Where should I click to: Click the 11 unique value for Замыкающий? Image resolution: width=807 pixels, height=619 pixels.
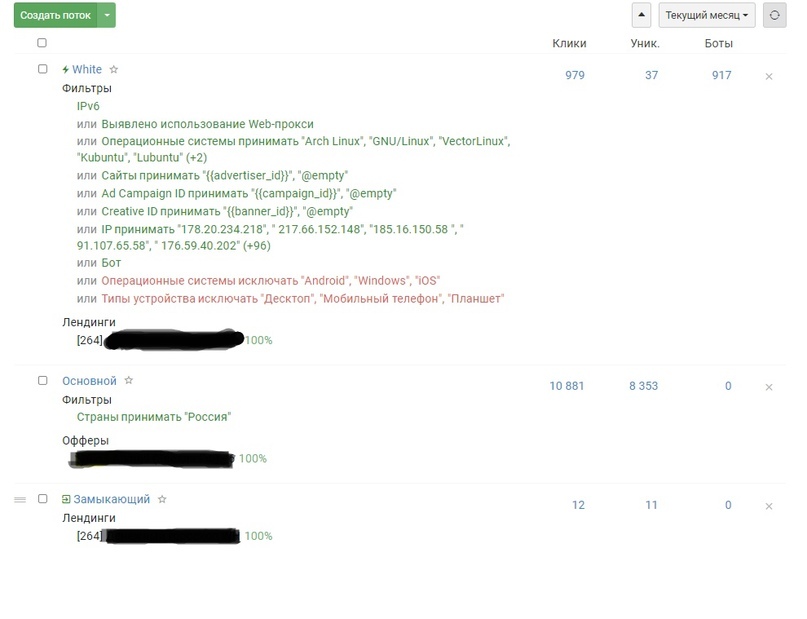(x=652, y=505)
